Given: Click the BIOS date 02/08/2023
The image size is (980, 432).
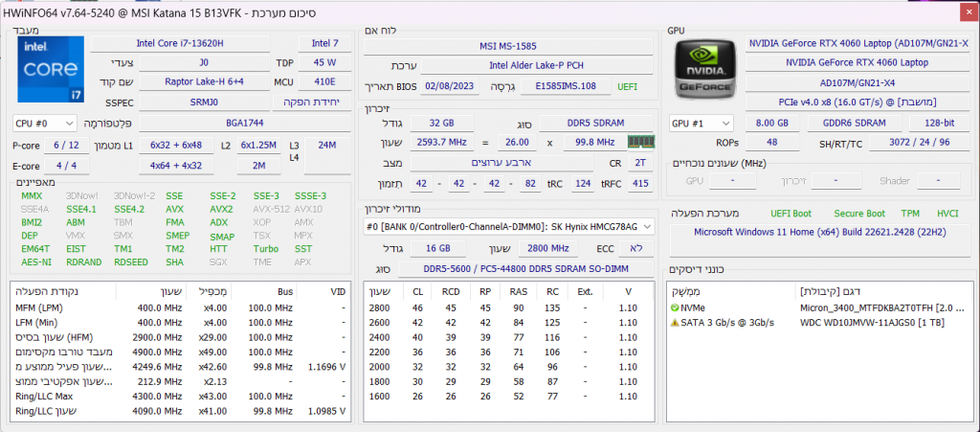Looking at the screenshot, I should pyautogui.click(x=450, y=86).
